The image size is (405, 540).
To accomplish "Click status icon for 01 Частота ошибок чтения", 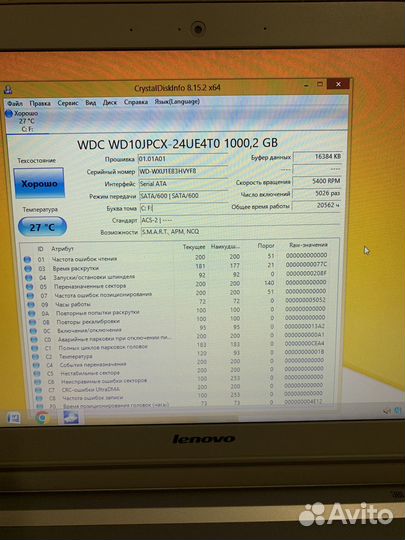I will (28, 260).
